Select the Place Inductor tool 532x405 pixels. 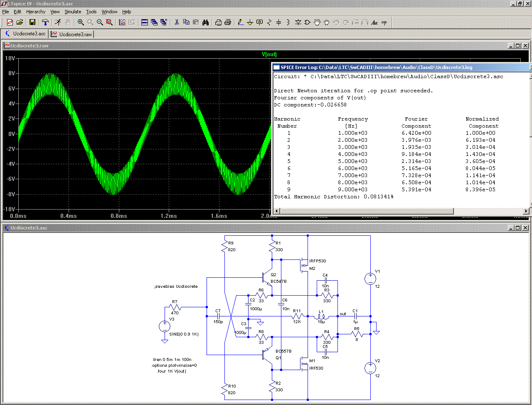pyautogui.click(x=288, y=22)
